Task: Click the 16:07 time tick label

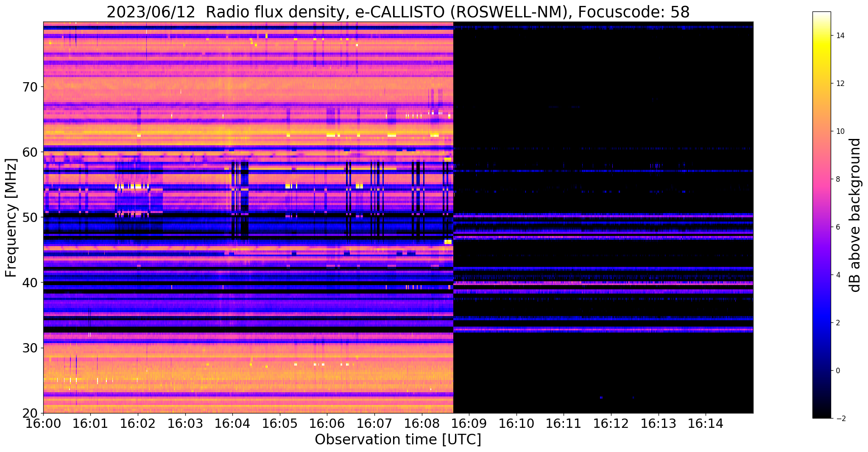Action: pyautogui.click(x=374, y=423)
